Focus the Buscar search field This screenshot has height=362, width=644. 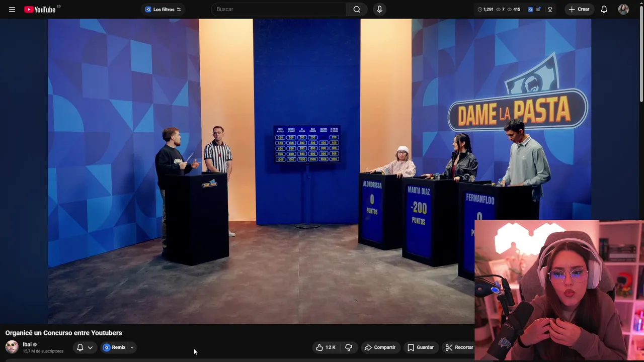point(279,9)
